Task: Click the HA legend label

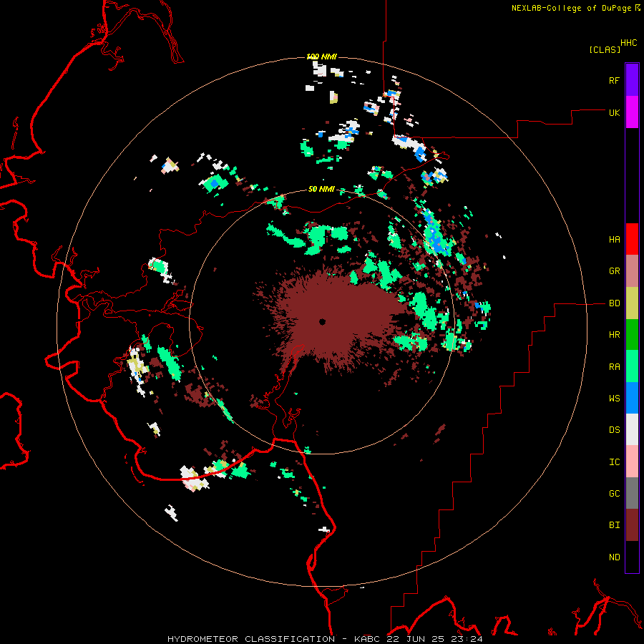Action: point(614,240)
